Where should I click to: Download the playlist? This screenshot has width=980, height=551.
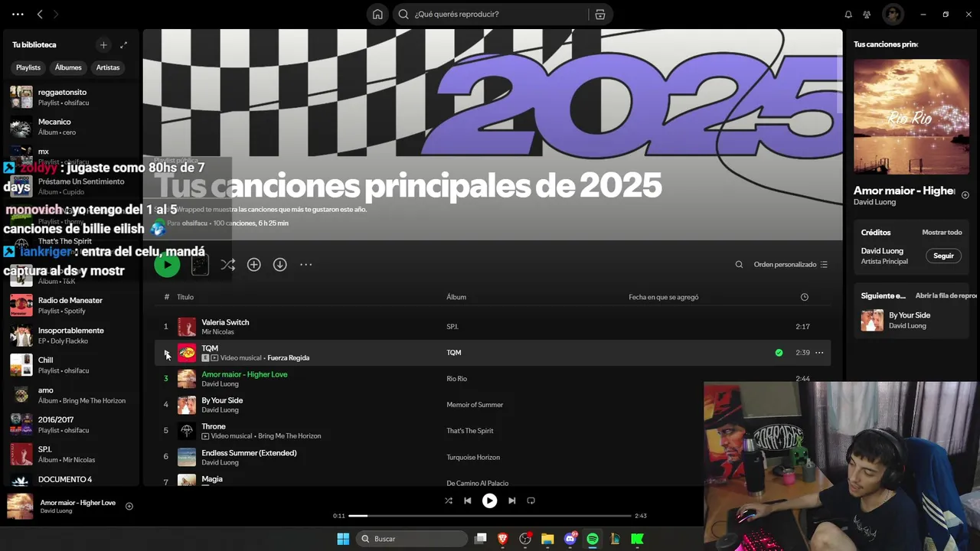280,264
